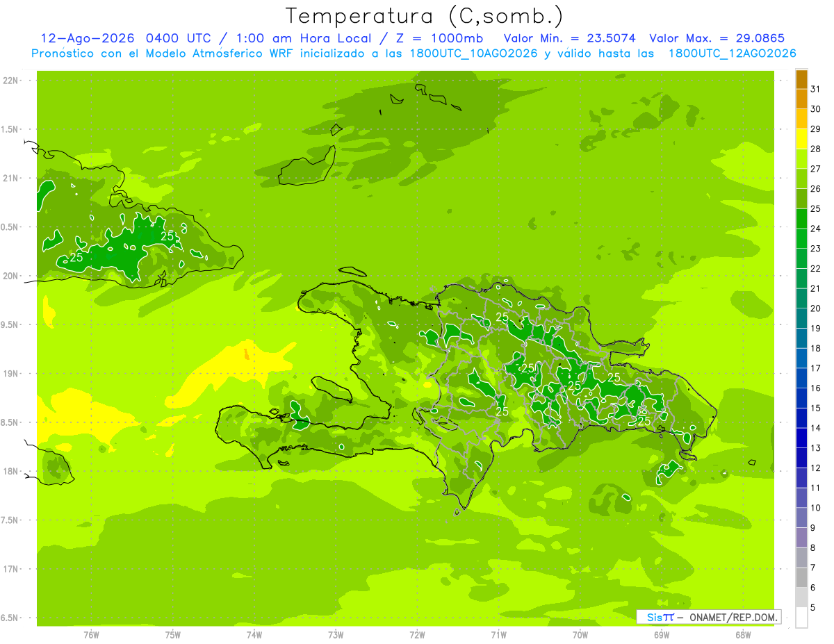Click the legend scale value '5'
This screenshot has width=834, height=644.
(813, 608)
